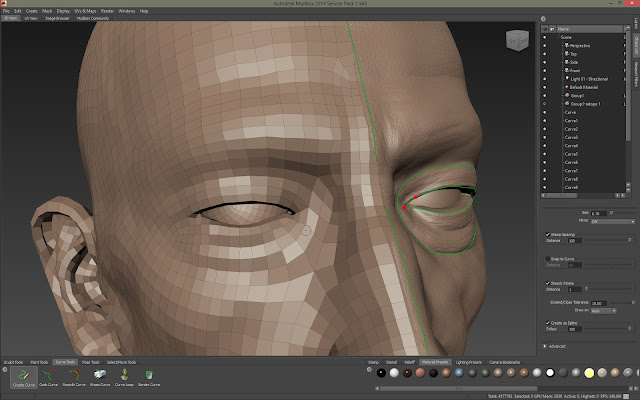The height and width of the screenshot is (400, 640).
Task: Select the Grab Curve tool
Action: tap(46, 377)
